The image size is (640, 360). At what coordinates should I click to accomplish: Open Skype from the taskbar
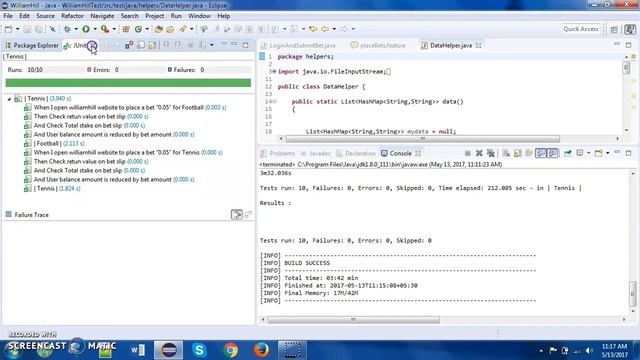tap(199, 350)
